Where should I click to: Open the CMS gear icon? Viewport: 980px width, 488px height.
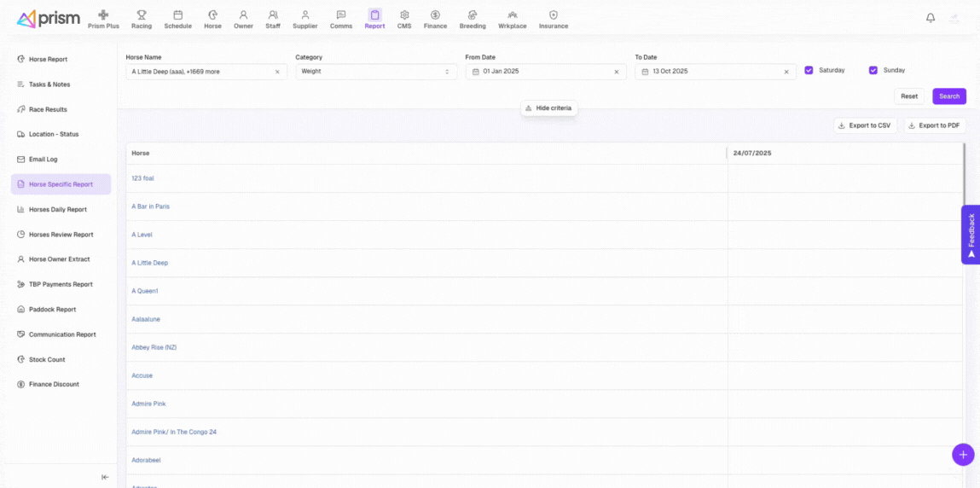(x=404, y=15)
